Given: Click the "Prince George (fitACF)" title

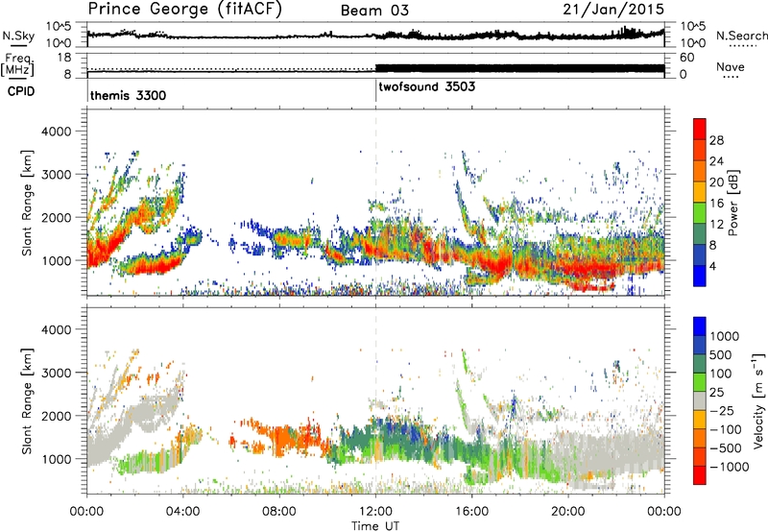Looking at the screenshot, I should pyautogui.click(x=185, y=9).
